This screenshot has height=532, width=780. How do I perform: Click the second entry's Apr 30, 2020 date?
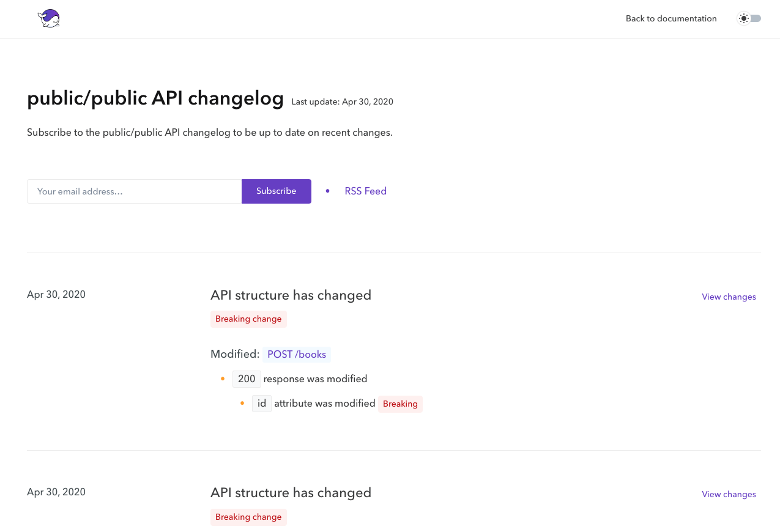56,492
